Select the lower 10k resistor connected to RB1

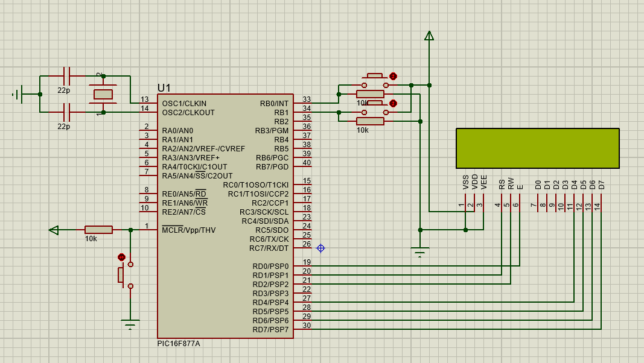(370, 121)
